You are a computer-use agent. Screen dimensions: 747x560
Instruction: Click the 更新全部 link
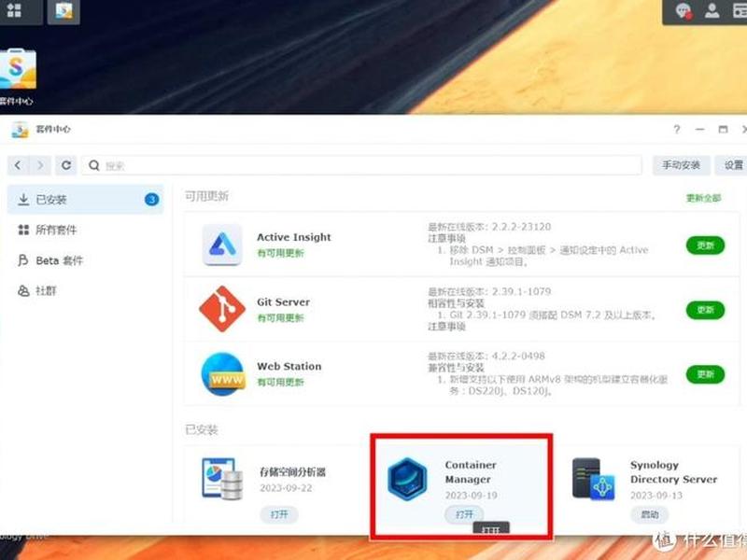coord(704,198)
